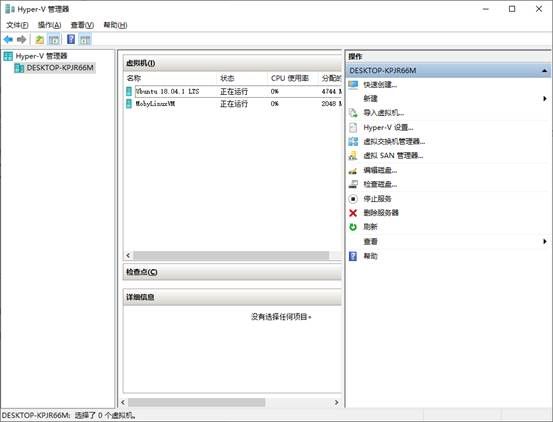Click the 虚拟 SAN 管理器 icon
Image resolution: width=553 pixels, height=422 pixels.
tap(353, 155)
